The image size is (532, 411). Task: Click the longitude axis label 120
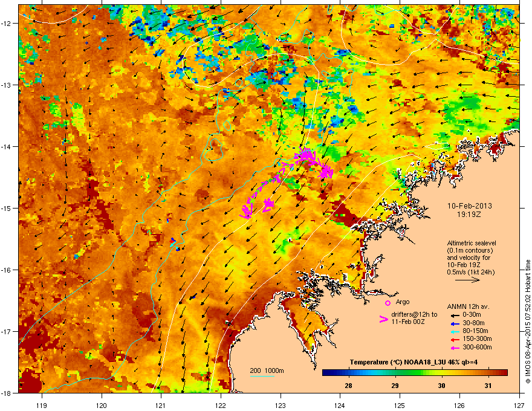point(102,406)
